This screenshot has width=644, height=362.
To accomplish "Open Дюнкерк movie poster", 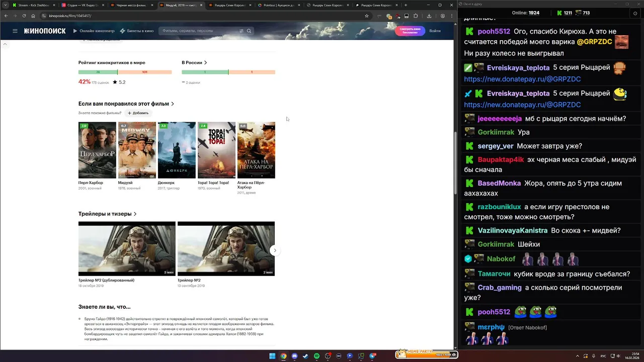I will (177, 150).
